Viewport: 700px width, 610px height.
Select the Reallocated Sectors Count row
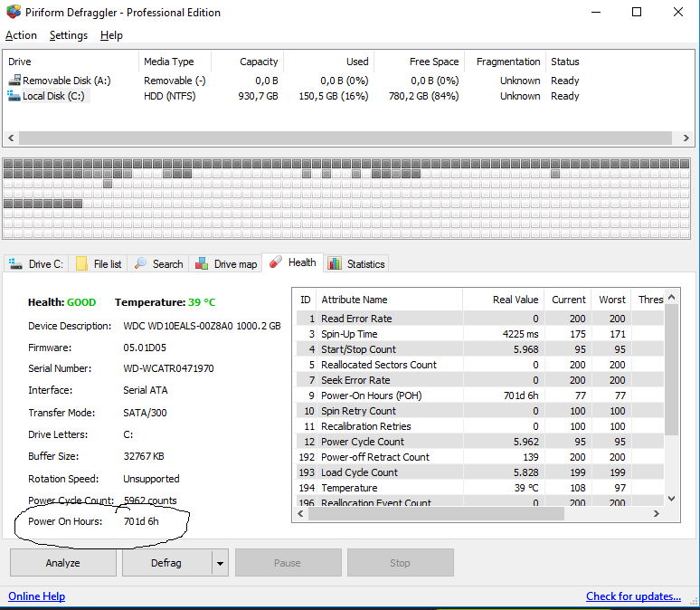[x=480, y=365]
